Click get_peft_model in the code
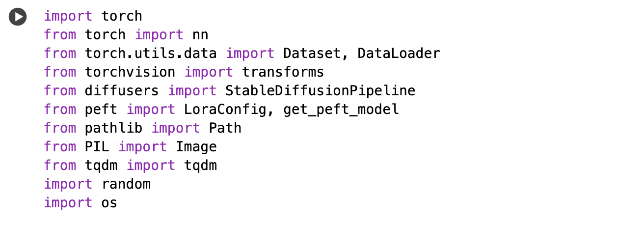The width and height of the screenshot is (644, 225). 341,110
